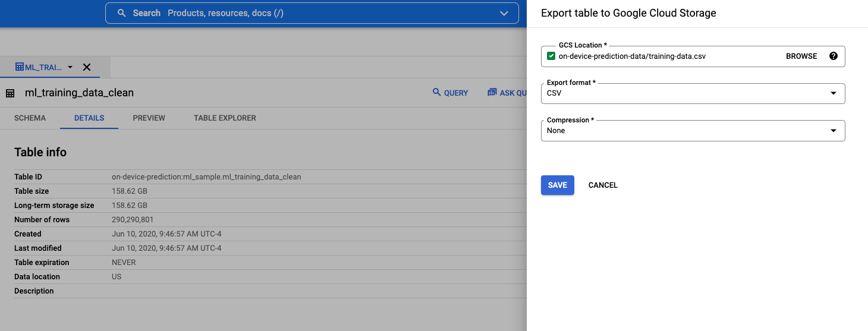Click the green GCS location validation checkmark

click(551, 56)
